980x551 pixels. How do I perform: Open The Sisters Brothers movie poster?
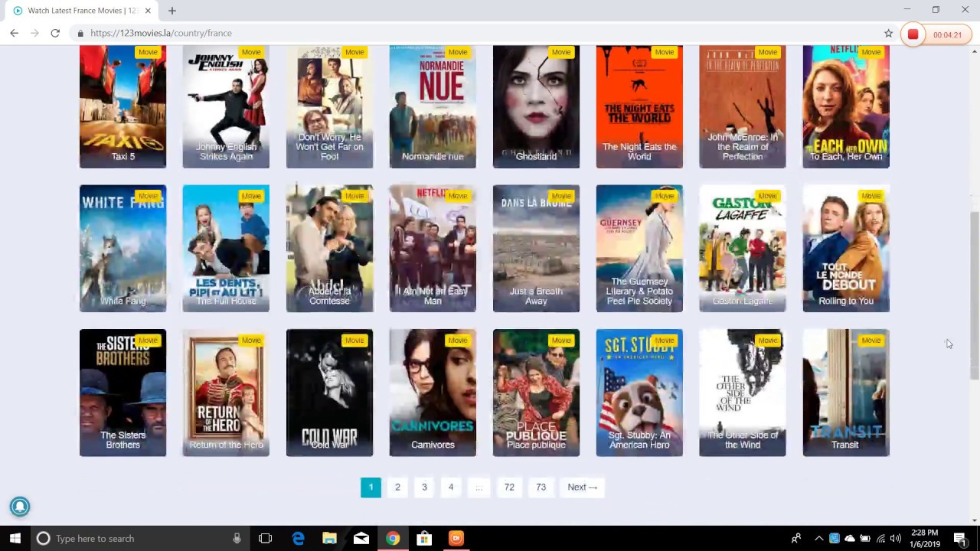pos(122,393)
